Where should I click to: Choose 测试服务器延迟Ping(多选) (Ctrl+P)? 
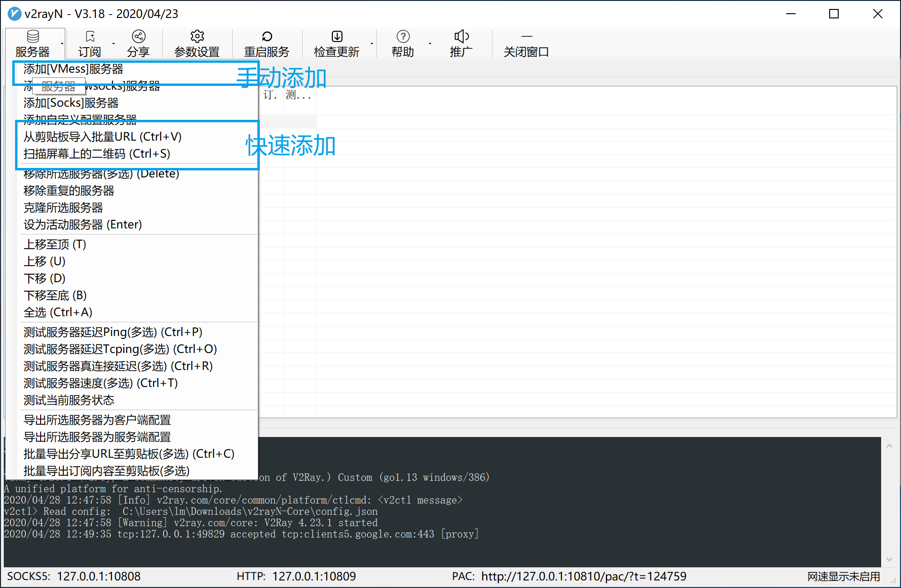click(113, 332)
